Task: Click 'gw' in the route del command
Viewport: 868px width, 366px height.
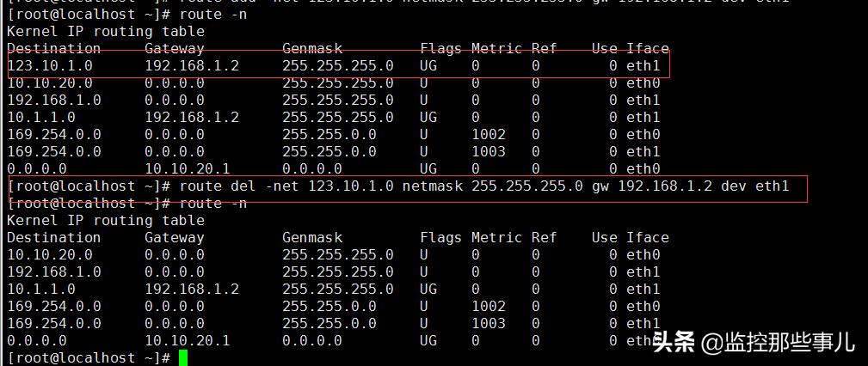Action: coord(600,187)
